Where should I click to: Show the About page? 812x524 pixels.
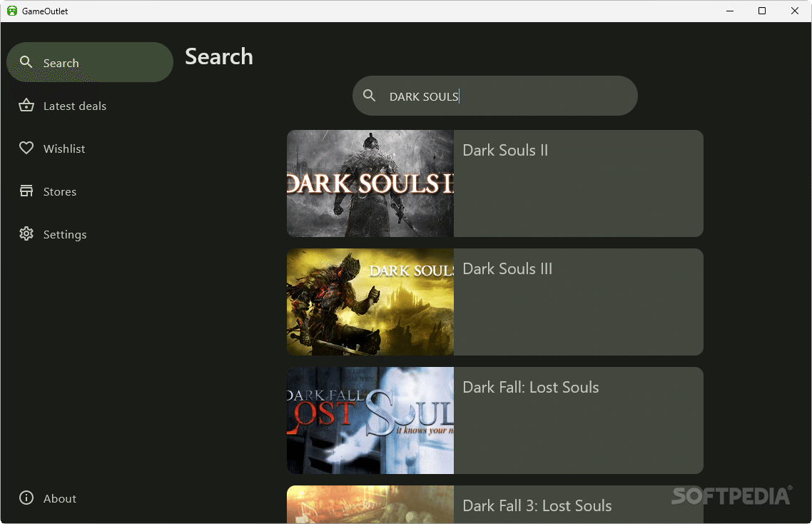(59, 498)
